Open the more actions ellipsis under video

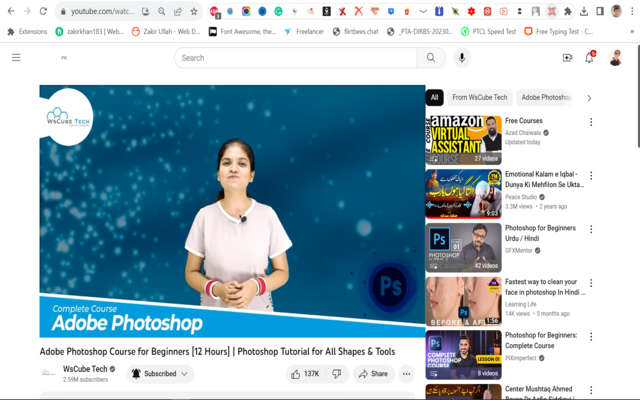(x=406, y=374)
